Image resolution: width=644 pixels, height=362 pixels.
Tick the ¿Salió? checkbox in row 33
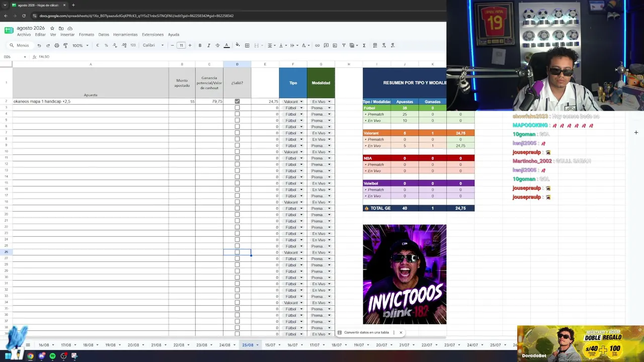coord(237,297)
